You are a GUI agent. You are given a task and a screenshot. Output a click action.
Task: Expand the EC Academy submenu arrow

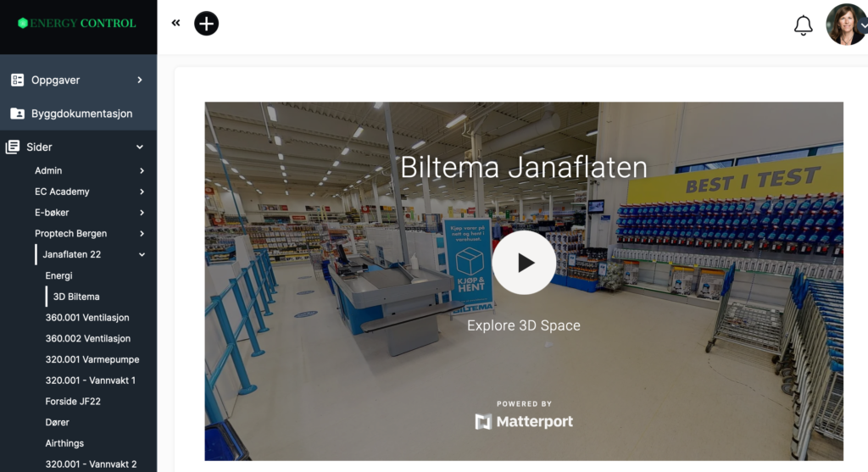click(142, 192)
